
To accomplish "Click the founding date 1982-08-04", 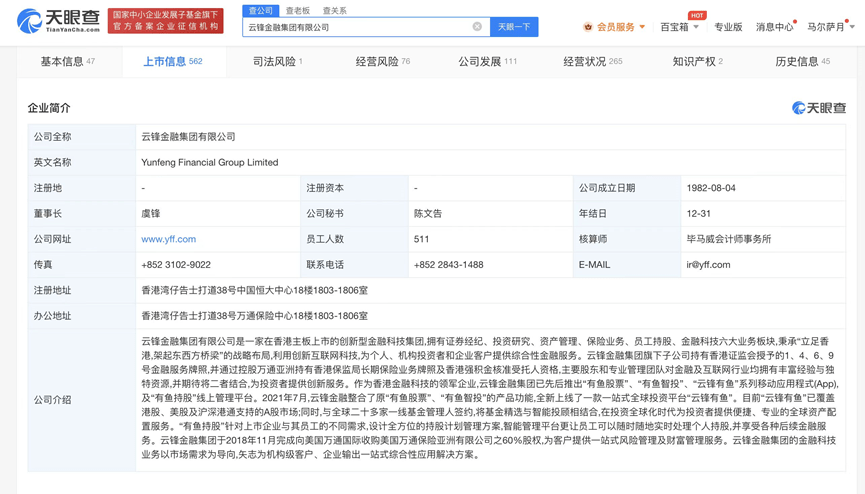I will (711, 188).
